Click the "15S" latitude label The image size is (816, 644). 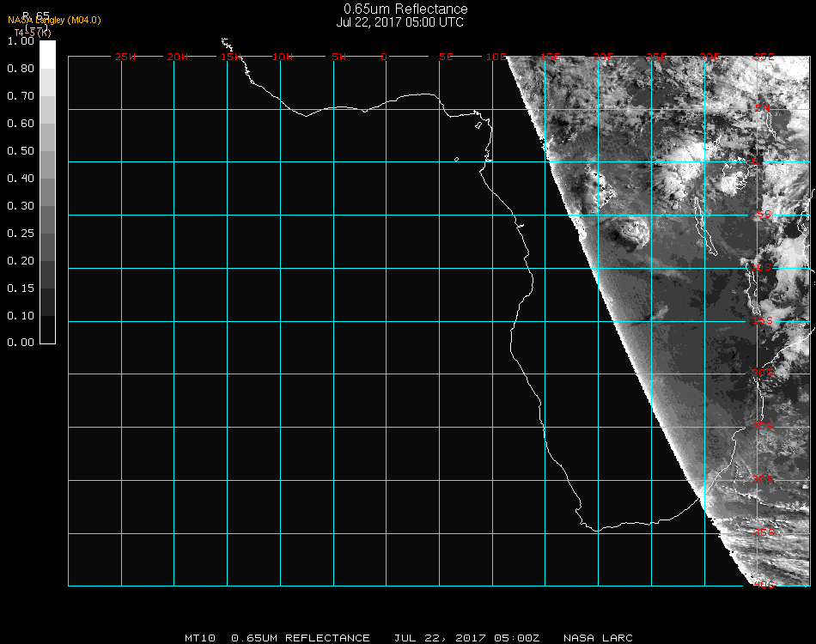pos(763,321)
